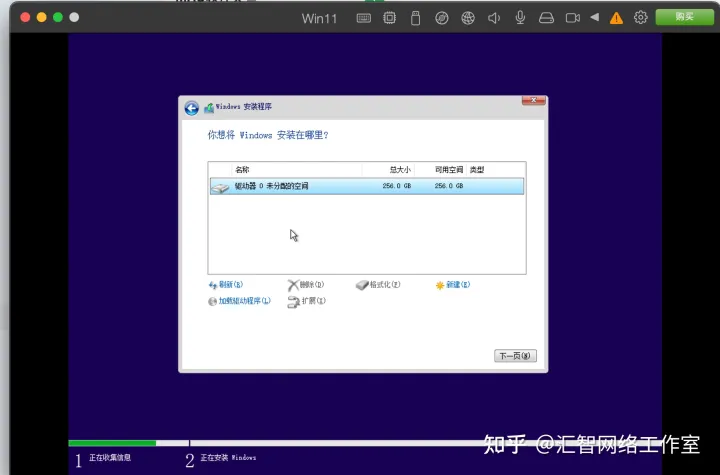Viewport: 720px width, 475px height.
Task: Open the CD/DVD disc icon in toolbar
Action: (x=442, y=18)
